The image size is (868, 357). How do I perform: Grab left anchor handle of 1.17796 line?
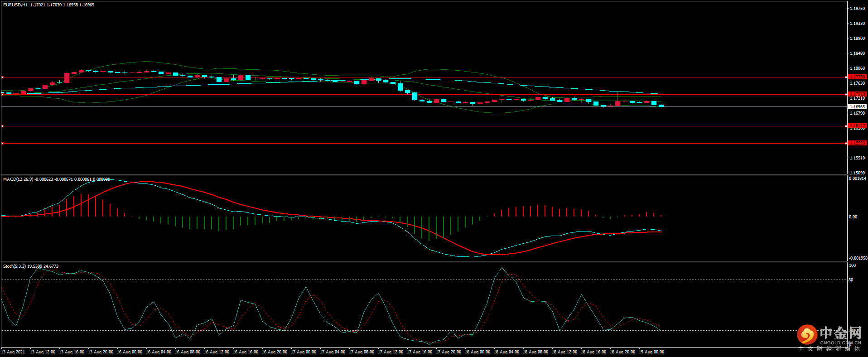[2, 77]
